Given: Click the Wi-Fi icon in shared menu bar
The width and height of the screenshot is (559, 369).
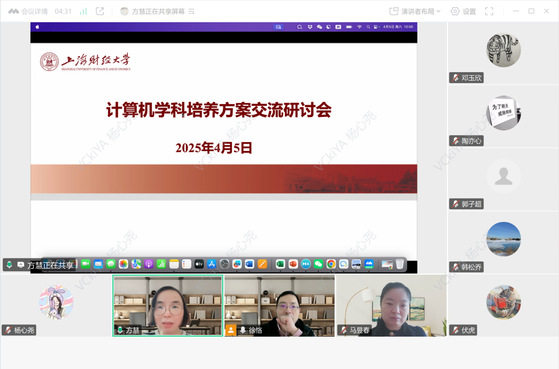Looking at the screenshot, I should (x=359, y=27).
